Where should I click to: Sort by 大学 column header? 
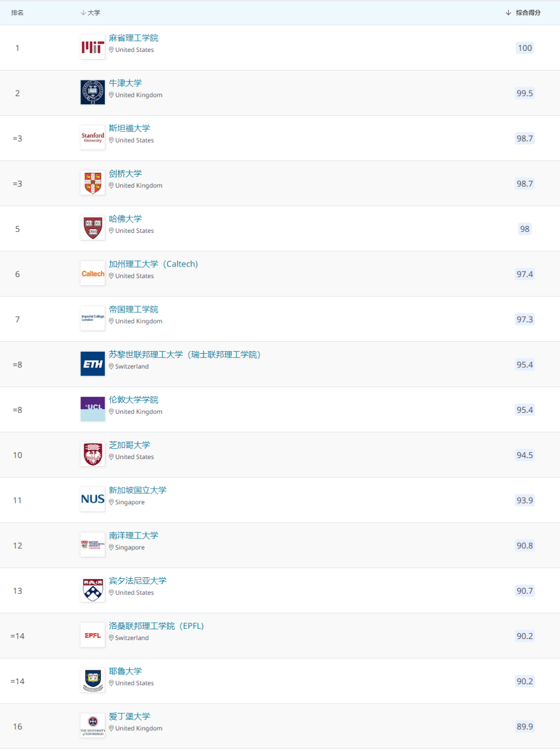90,12
